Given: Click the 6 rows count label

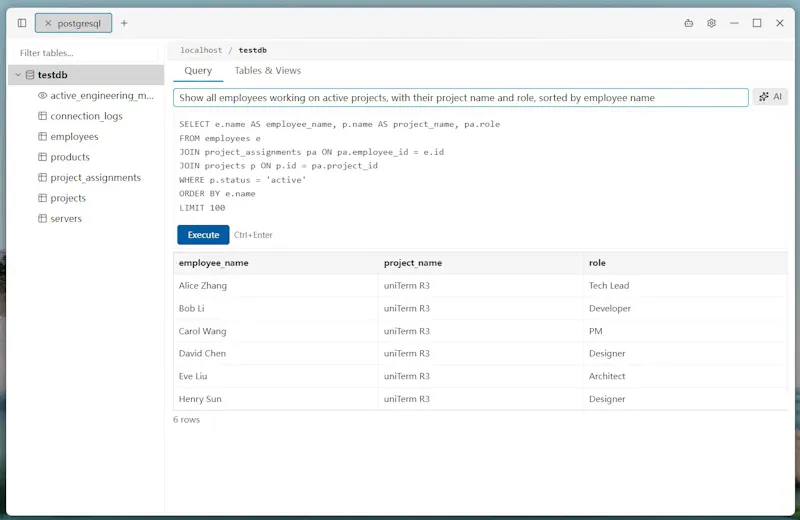Looking at the screenshot, I should pyautogui.click(x=186, y=419).
